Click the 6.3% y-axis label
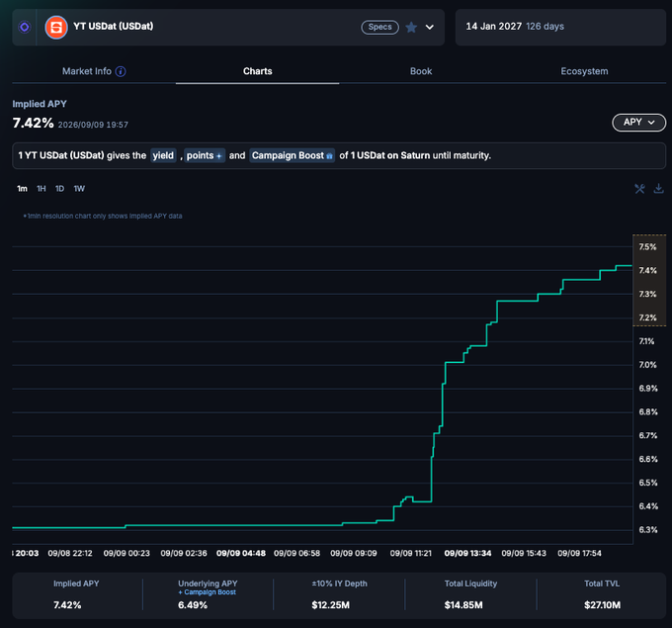Viewport: 672px width, 628px height. click(x=647, y=530)
